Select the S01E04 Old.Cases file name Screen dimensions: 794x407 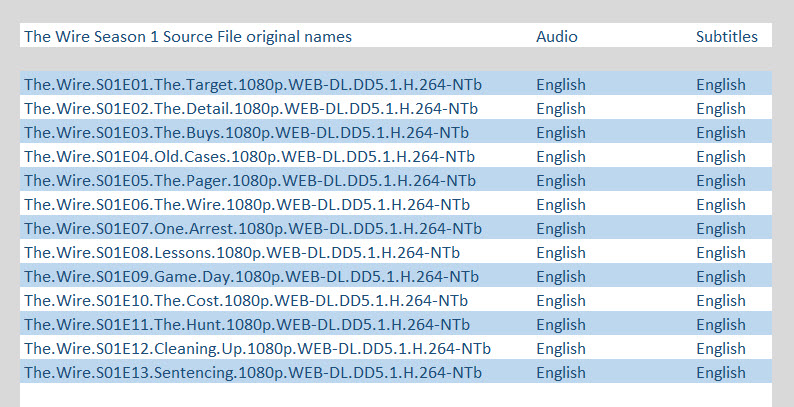[x=249, y=157]
